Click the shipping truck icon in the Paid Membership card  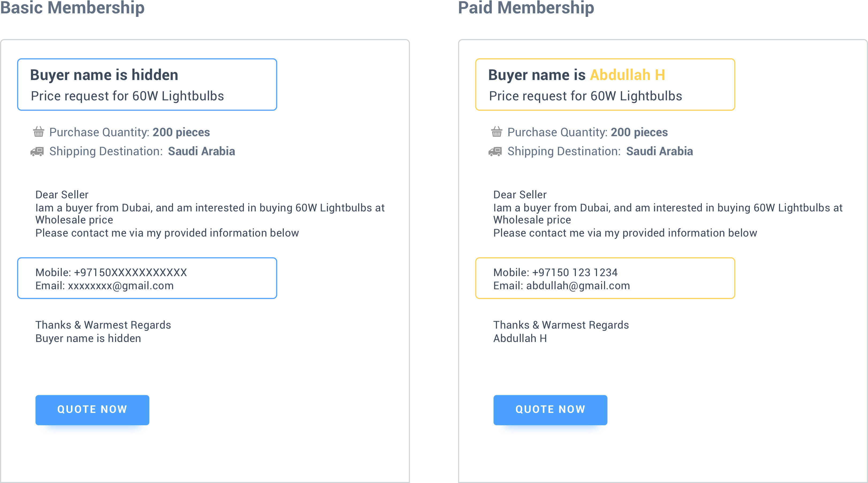(x=495, y=151)
